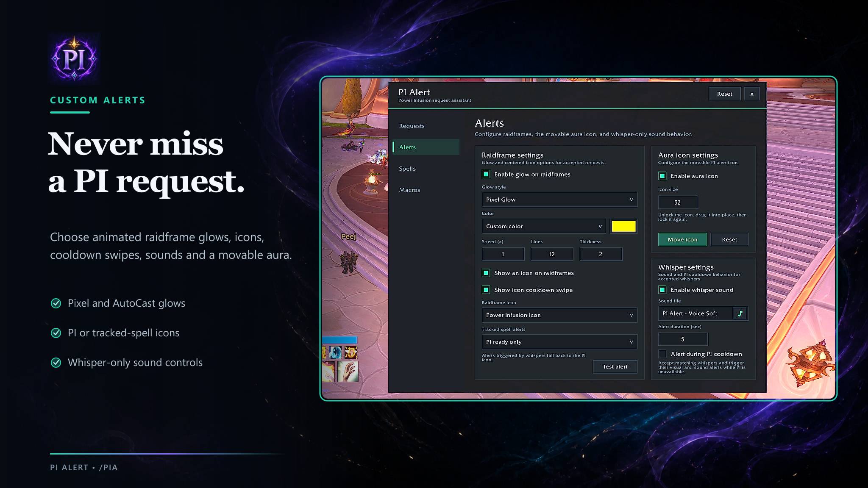The image size is (868, 488).
Task: Click Power Infusion request assistant subtitle
Action: pyautogui.click(x=434, y=100)
